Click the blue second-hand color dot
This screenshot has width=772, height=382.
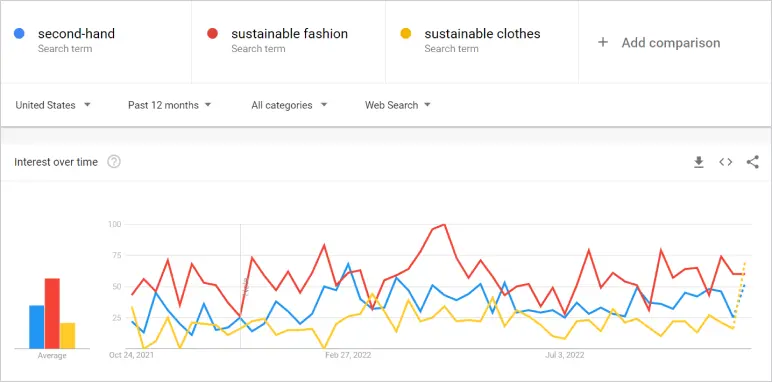(x=19, y=33)
